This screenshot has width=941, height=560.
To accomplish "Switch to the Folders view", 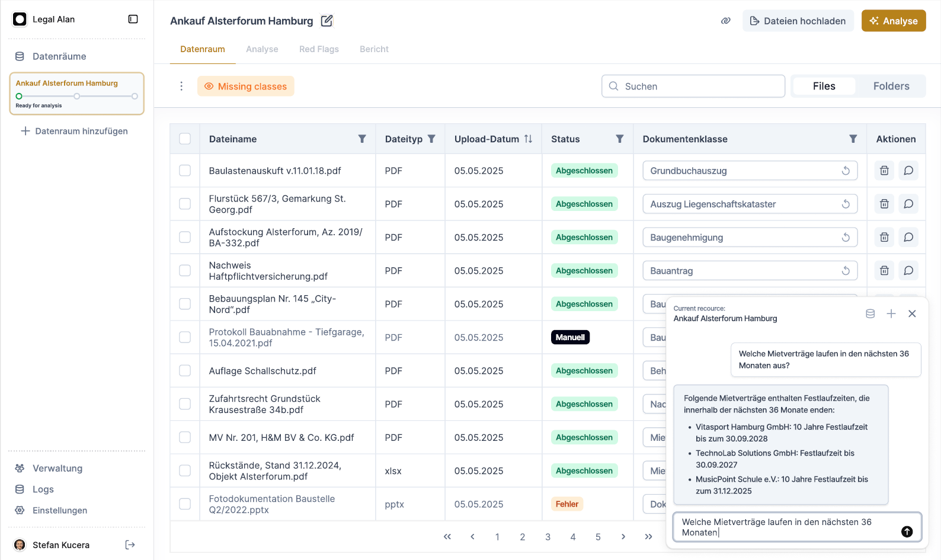I will (x=891, y=87).
